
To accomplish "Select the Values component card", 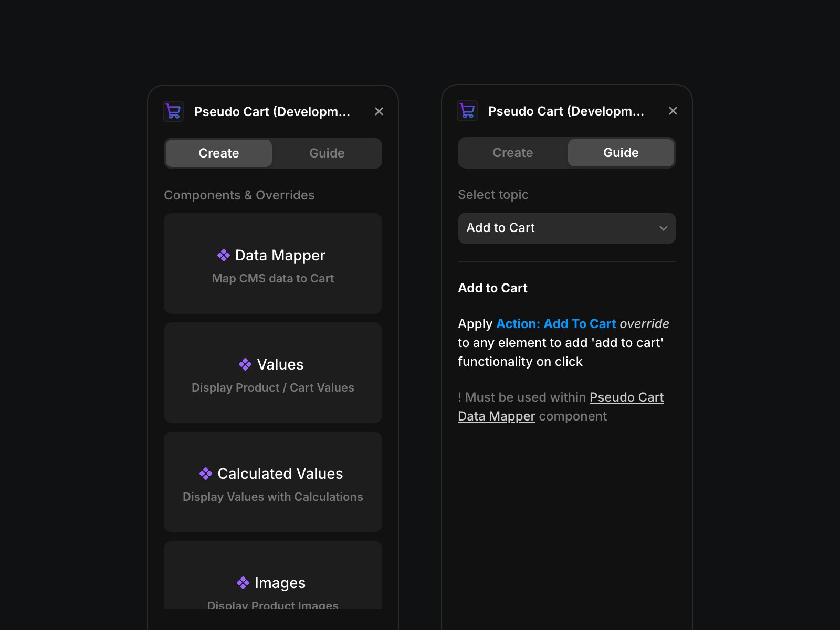I will tap(272, 373).
